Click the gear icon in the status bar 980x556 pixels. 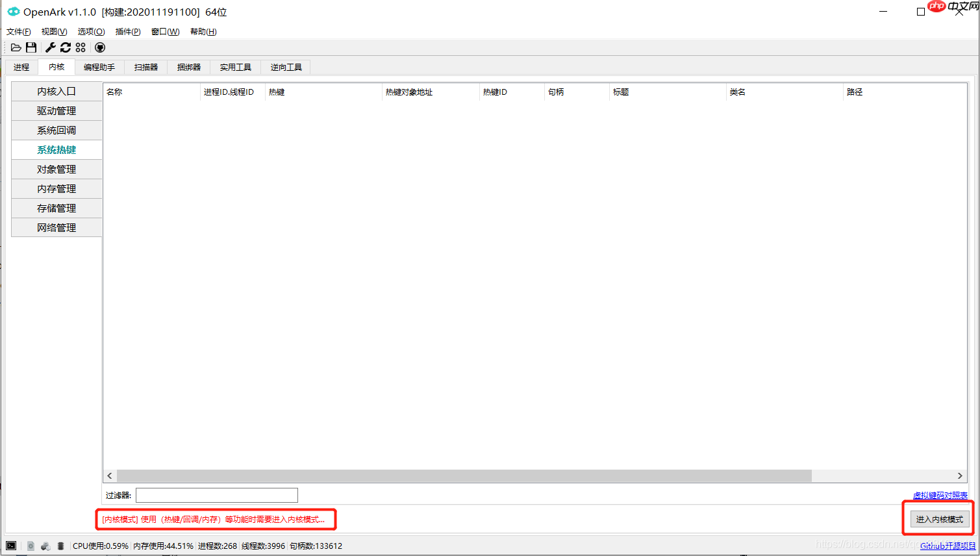pos(31,546)
